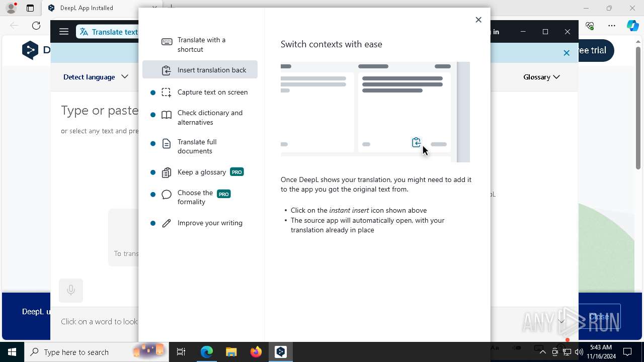This screenshot has width=644, height=362.
Task: Close the tutorial dialog with the X
Action: pos(478,20)
